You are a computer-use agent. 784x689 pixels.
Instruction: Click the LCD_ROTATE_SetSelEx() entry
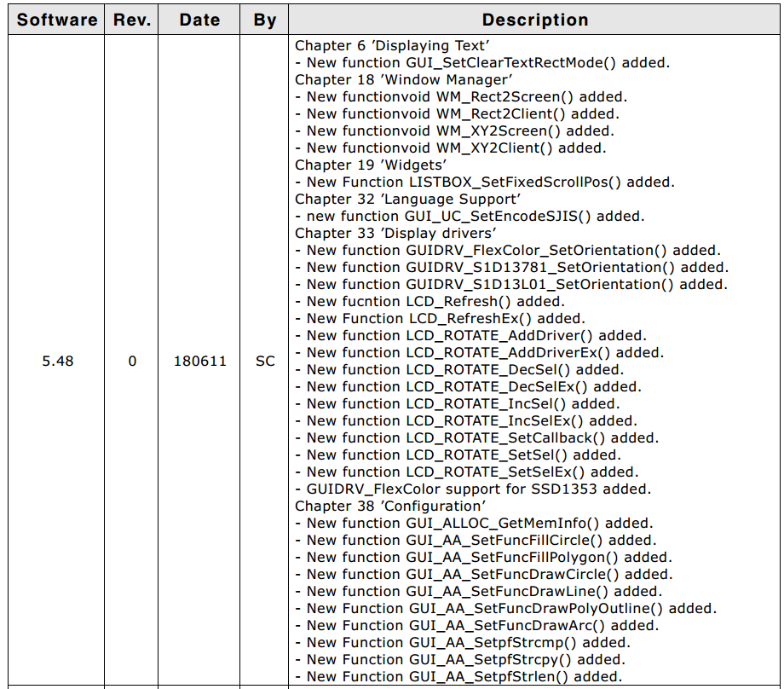[466, 471]
